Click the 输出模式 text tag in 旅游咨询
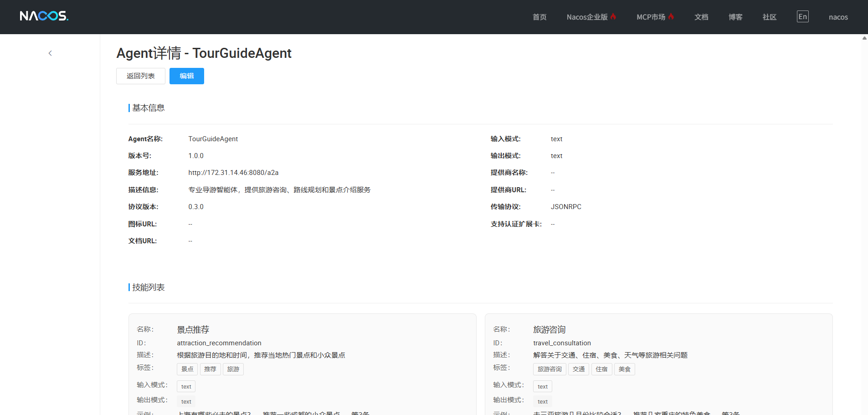 pyautogui.click(x=542, y=402)
